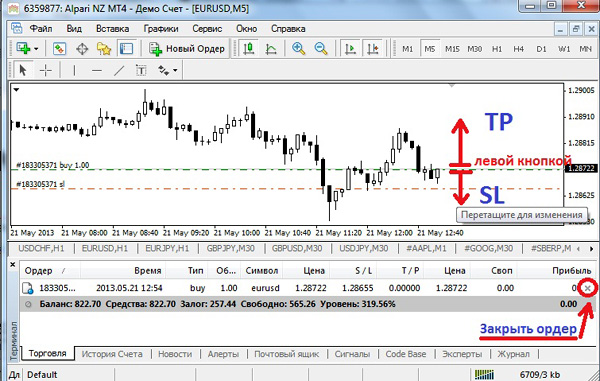The width and height of the screenshot is (600, 381).
Task: Open the Вставка menu
Action: (112, 29)
